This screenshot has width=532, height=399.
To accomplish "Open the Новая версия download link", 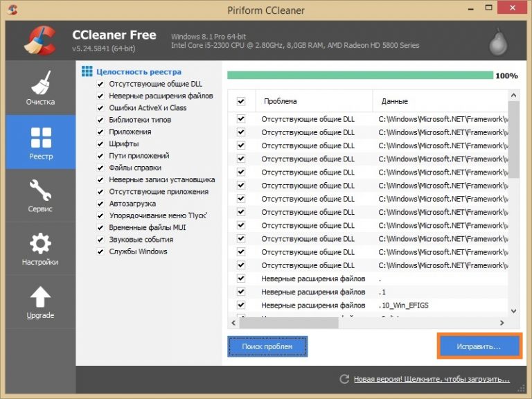I will coord(432,380).
